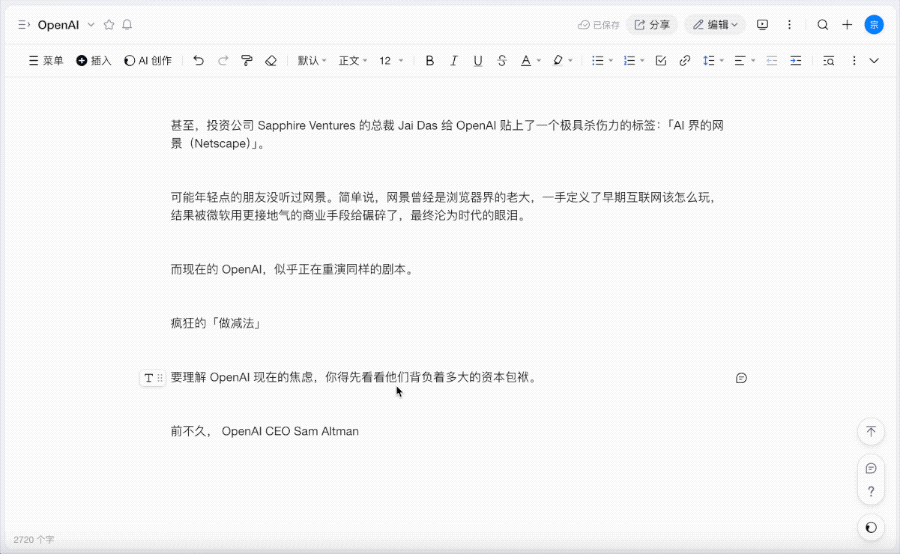Click the 2720 个字 word count
The width and height of the screenshot is (900, 554).
coord(33,540)
